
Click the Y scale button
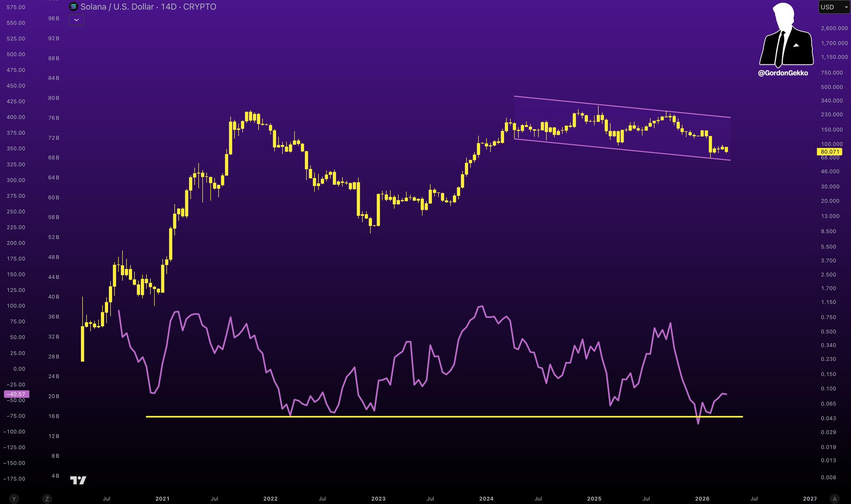(x=14, y=499)
